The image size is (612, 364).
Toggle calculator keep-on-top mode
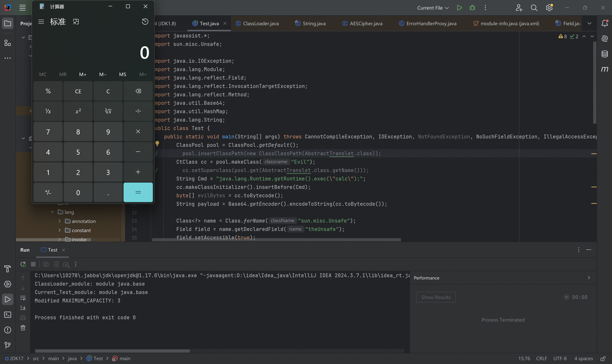76,22
